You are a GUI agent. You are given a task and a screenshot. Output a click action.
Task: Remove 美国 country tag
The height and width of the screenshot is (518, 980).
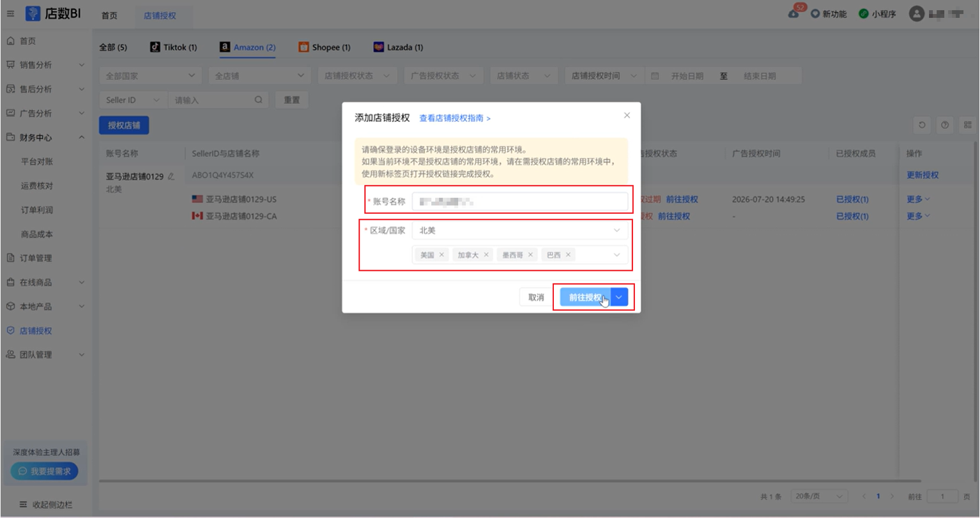[x=441, y=255]
